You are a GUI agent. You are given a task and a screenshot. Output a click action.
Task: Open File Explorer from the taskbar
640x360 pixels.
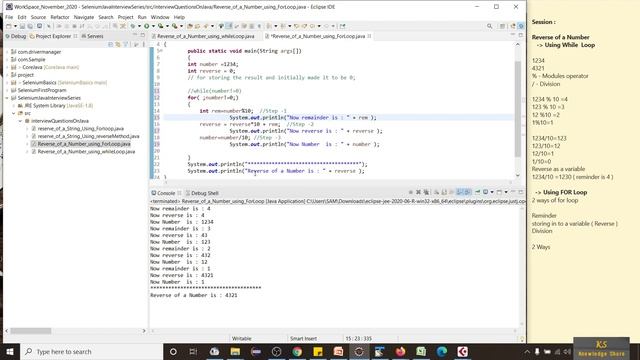(x=235, y=351)
